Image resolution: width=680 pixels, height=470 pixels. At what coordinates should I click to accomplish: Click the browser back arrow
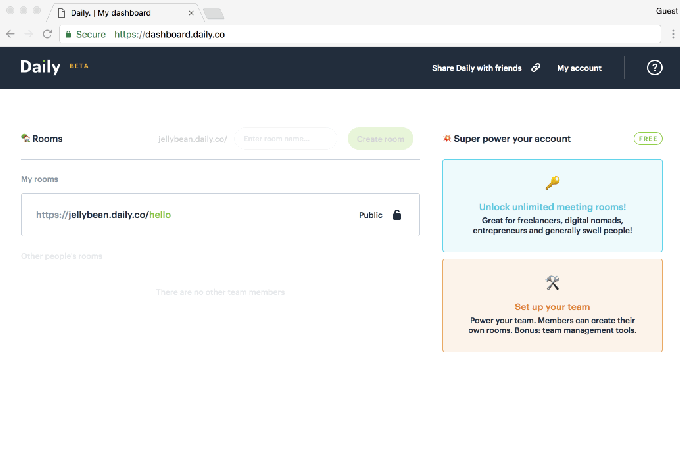pyautogui.click(x=10, y=34)
